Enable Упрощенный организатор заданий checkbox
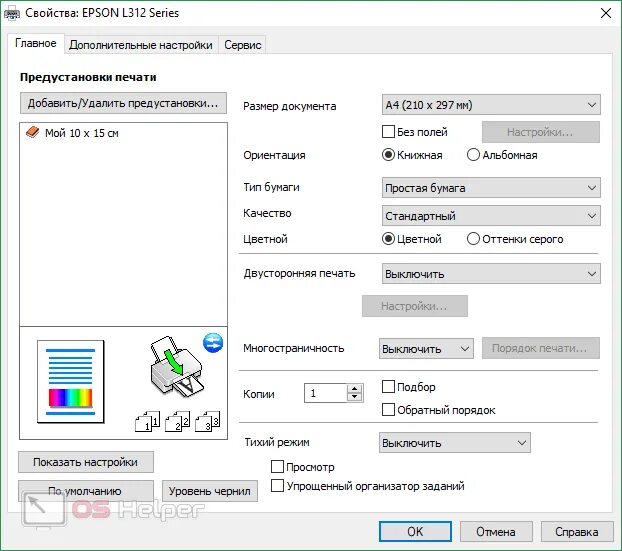The width and height of the screenshot is (622, 551). tap(277, 486)
